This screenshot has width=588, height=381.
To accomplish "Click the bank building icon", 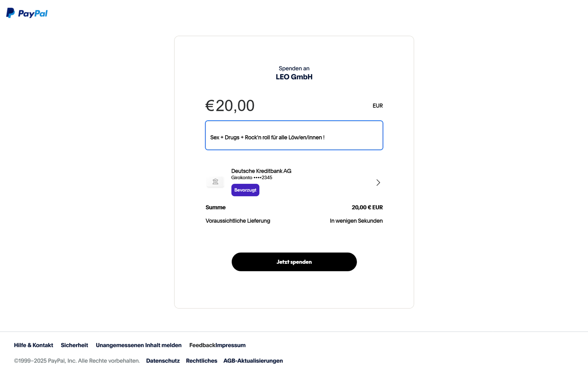I will point(215,182).
